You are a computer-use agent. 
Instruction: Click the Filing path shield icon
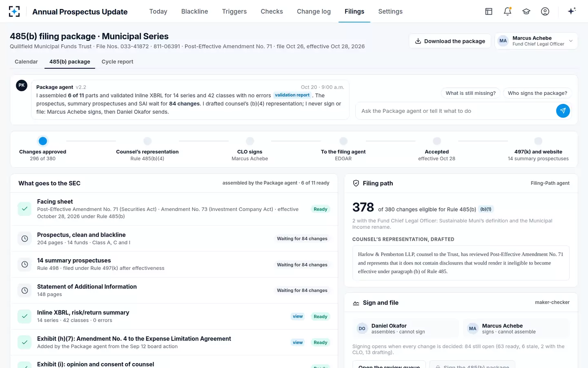point(356,183)
